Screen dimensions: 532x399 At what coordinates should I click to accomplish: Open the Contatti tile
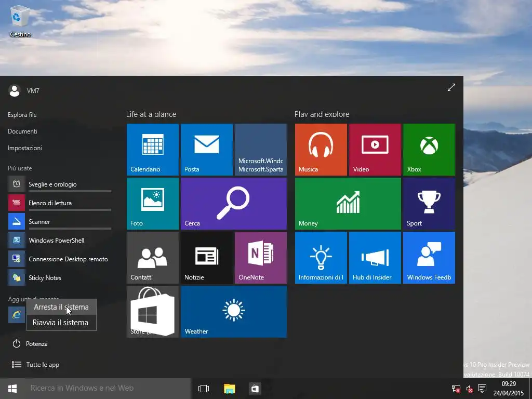point(153,258)
